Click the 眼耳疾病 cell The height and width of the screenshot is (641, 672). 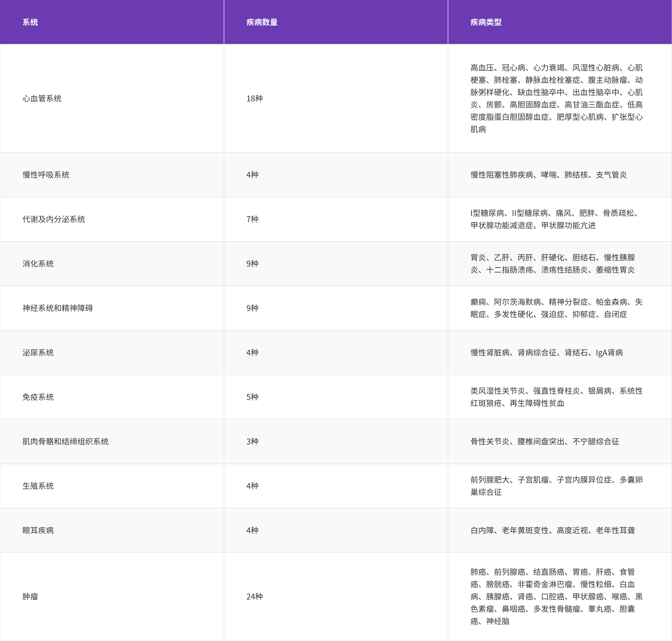38,530
